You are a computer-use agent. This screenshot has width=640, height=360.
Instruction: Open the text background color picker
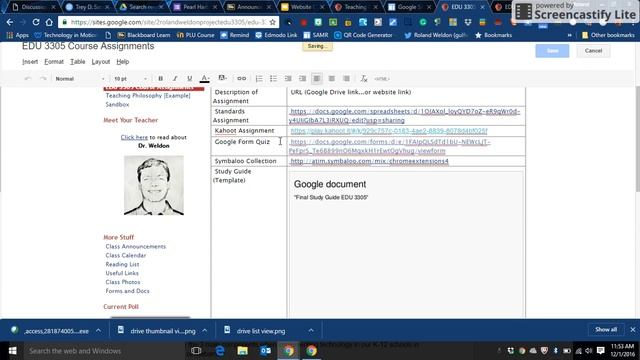pyautogui.click(x=222, y=78)
